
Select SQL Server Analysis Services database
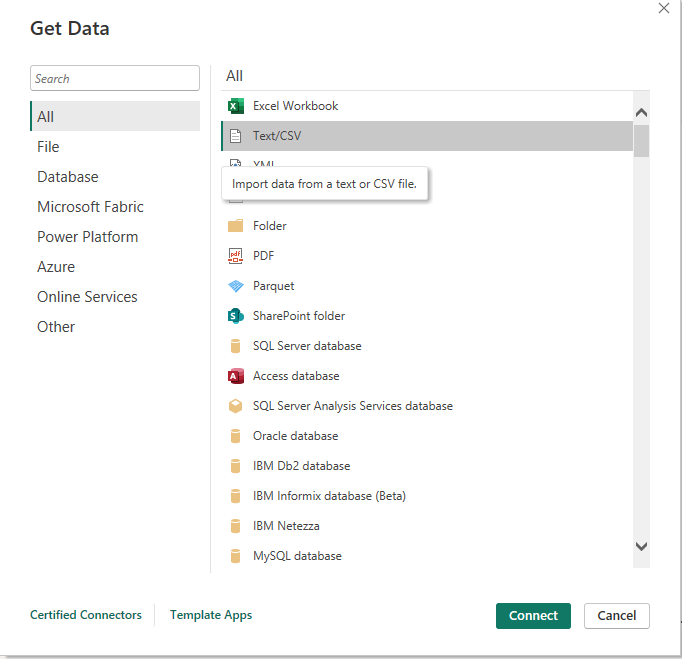(x=427, y=406)
